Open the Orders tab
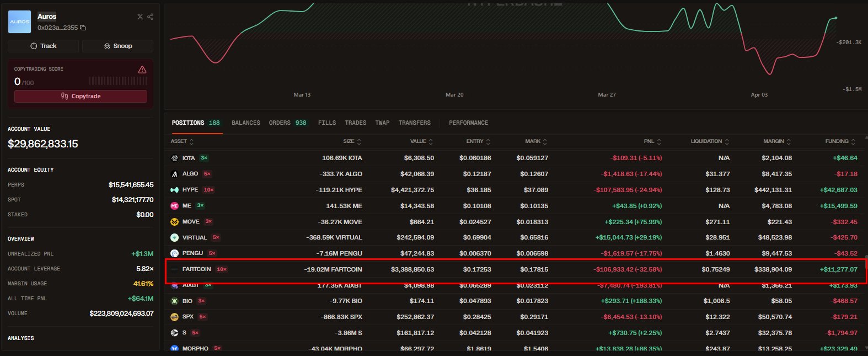Screen dimensions: 868x356 click(287, 123)
